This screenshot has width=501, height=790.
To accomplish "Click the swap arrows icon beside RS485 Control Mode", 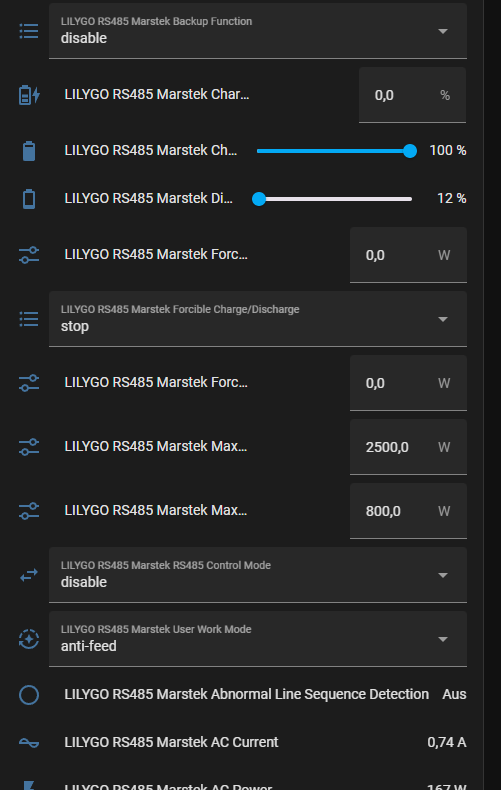I will 29,575.
